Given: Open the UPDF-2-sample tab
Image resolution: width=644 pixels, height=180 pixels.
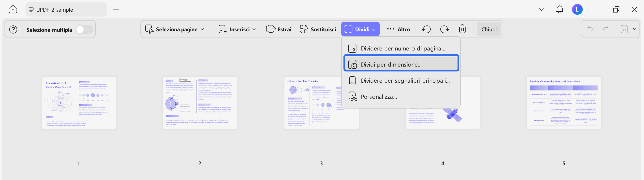Looking at the screenshot, I should pyautogui.click(x=66, y=9).
